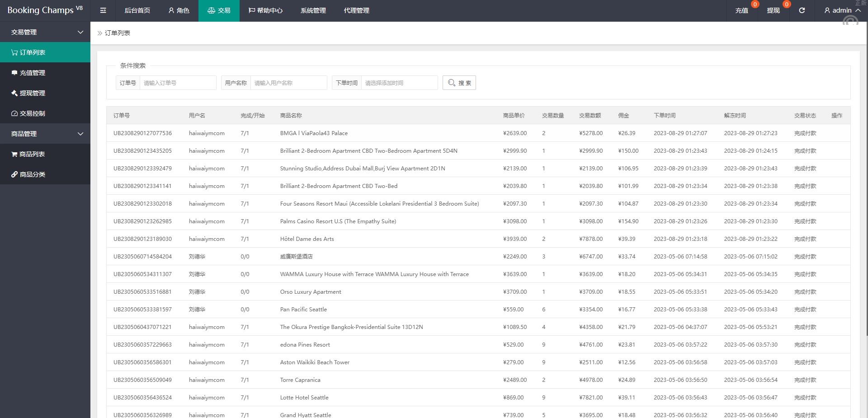The height and width of the screenshot is (418, 868).
Task: Open the 下单时间 date picker field
Action: 399,83
